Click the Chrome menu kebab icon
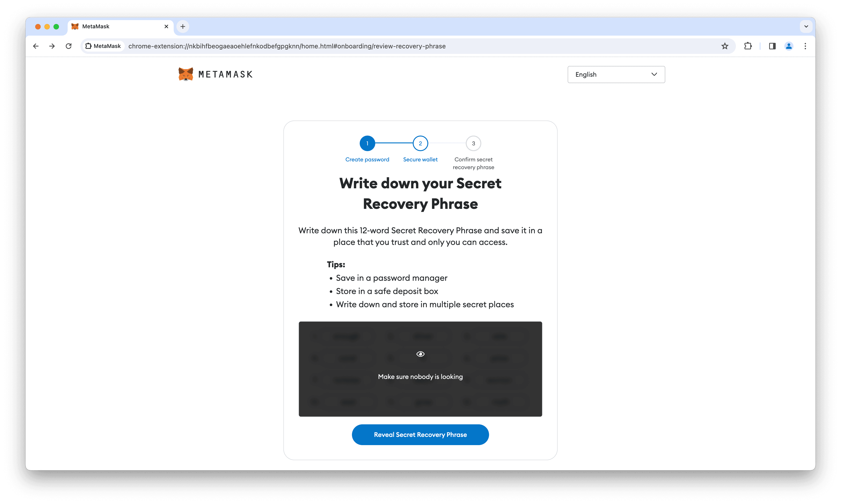841x504 pixels. (806, 46)
